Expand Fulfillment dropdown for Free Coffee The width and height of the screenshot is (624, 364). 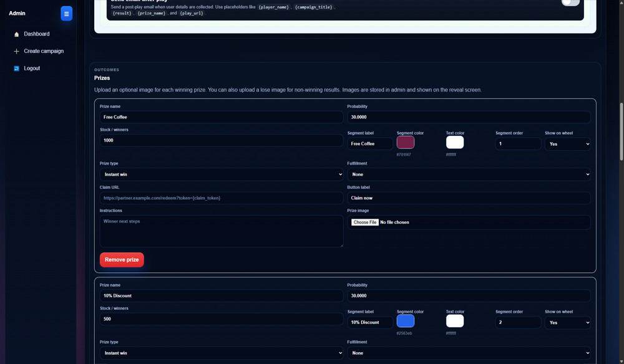point(469,175)
